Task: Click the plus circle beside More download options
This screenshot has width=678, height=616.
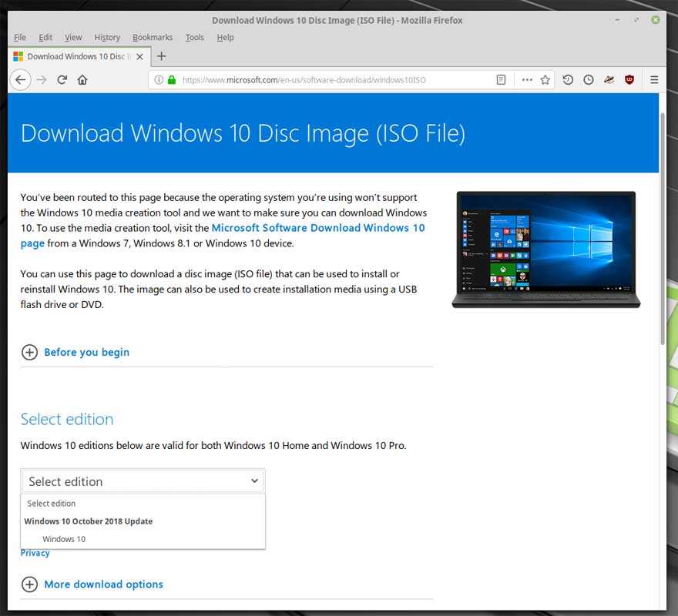Action: 29,584
